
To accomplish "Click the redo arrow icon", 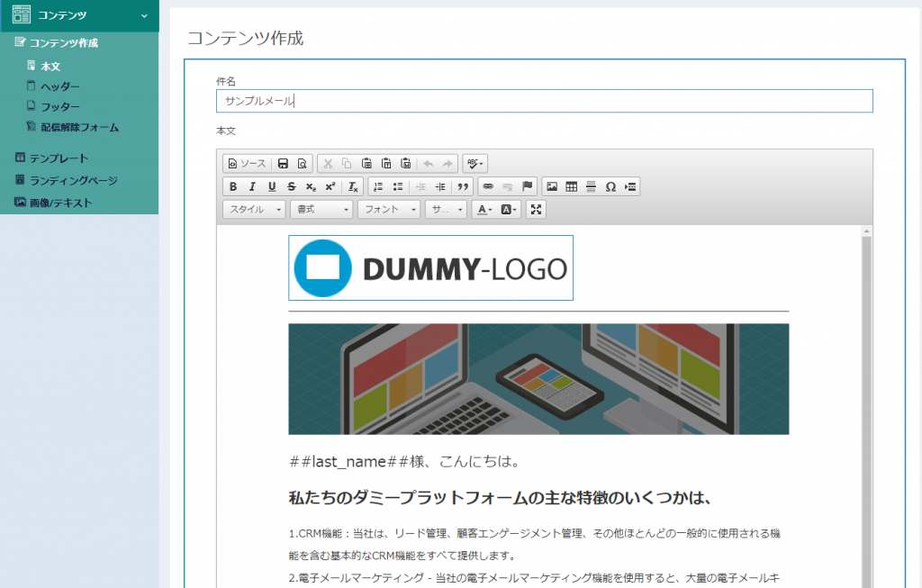I will click(x=447, y=164).
